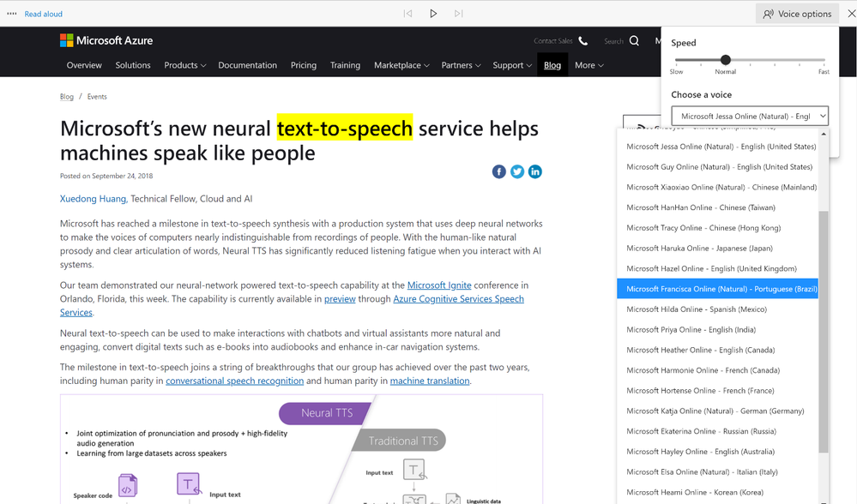Image resolution: width=857 pixels, height=504 pixels.
Task: Click the Blog breadcrumb link
Action: pyautogui.click(x=67, y=97)
